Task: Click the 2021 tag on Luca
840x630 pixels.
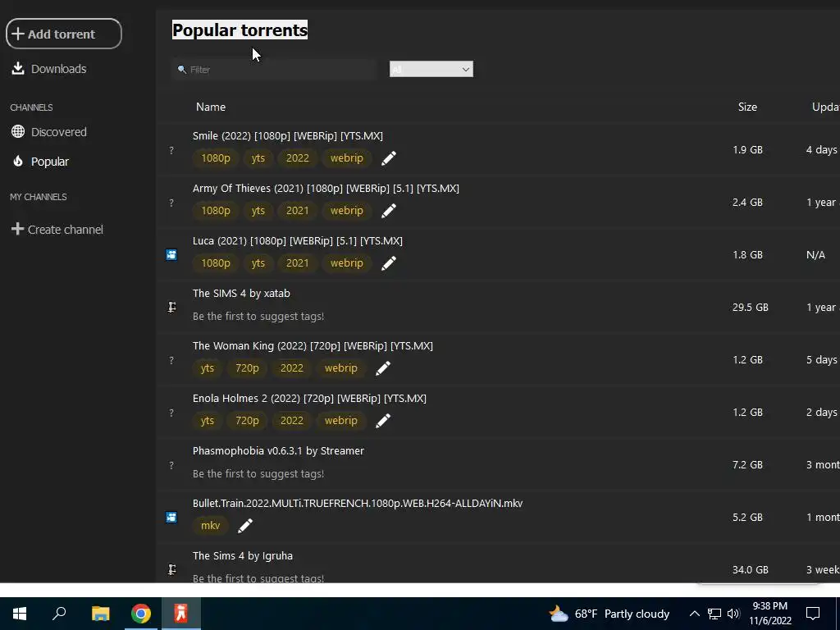Action: tap(297, 263)
